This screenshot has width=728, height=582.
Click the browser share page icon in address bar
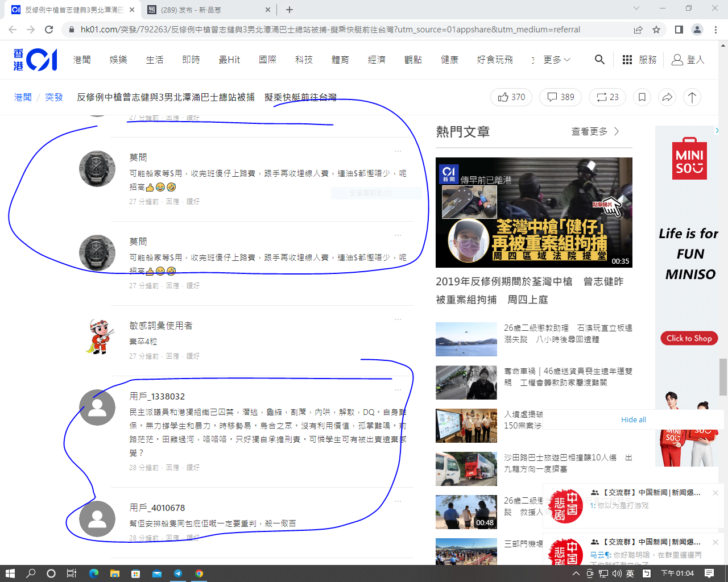[x=638, y=30]
